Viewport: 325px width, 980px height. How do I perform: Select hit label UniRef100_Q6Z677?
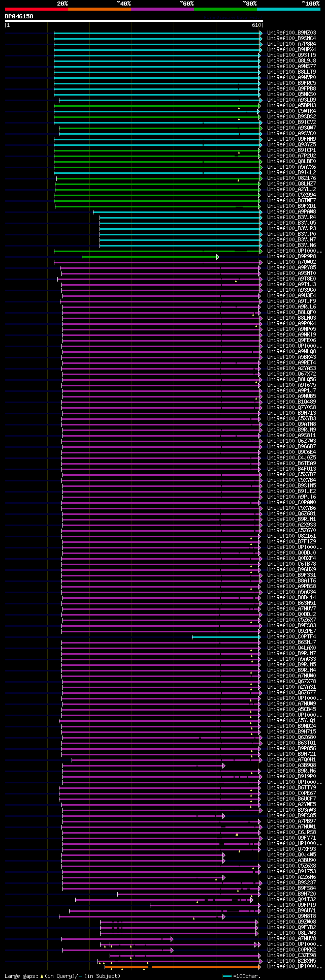(292, 692)
